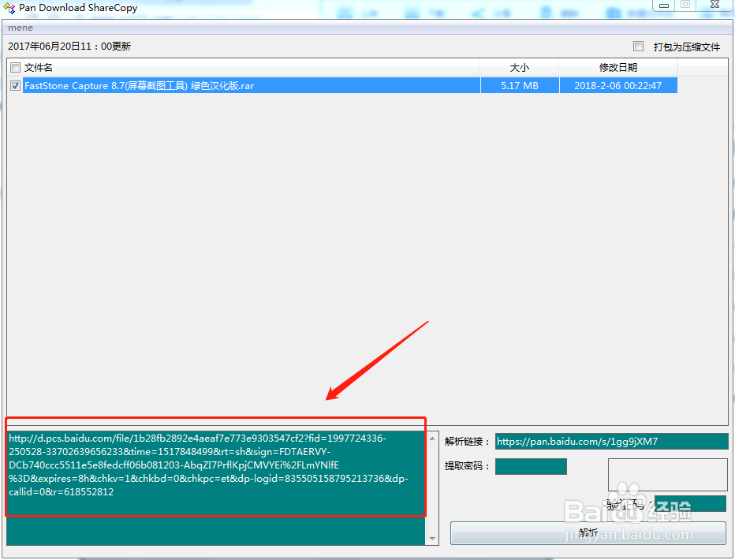Enable the 打包为压缩文件 checkbox
Screen dimensions: 735x560
639,46
